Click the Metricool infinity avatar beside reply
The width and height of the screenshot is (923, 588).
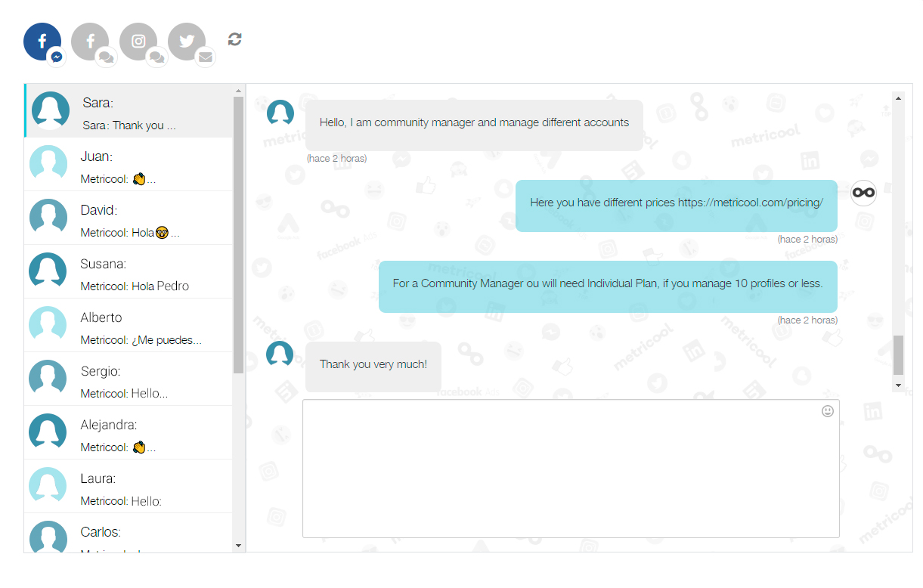863,193
